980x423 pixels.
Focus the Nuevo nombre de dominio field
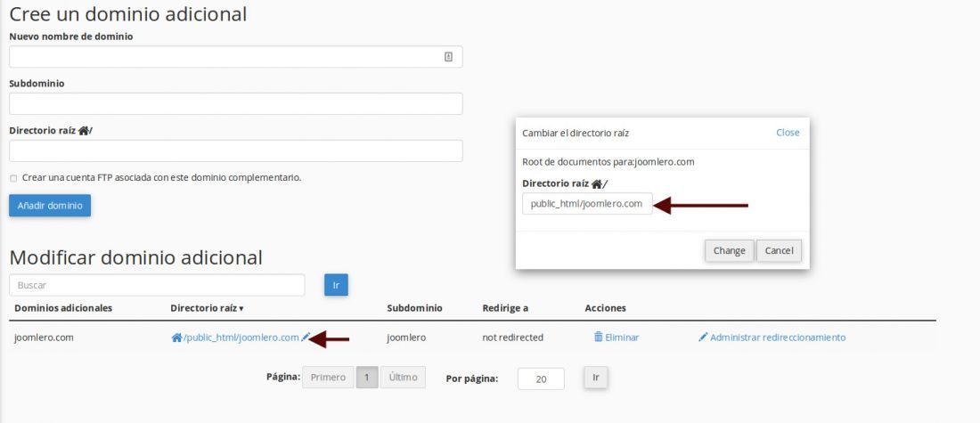click(x=235, y=57)
